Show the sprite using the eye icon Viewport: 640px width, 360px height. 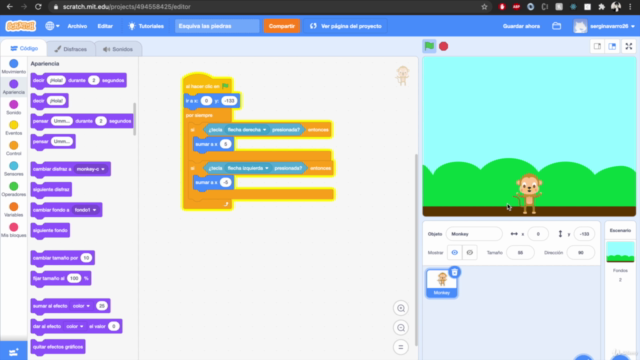point(454,253)
